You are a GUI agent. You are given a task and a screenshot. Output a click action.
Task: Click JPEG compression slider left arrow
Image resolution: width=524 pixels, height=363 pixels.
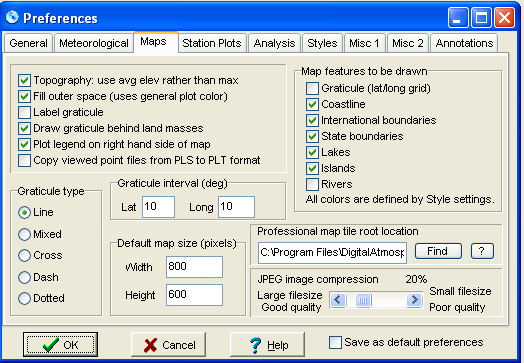[x=338, y=299]
